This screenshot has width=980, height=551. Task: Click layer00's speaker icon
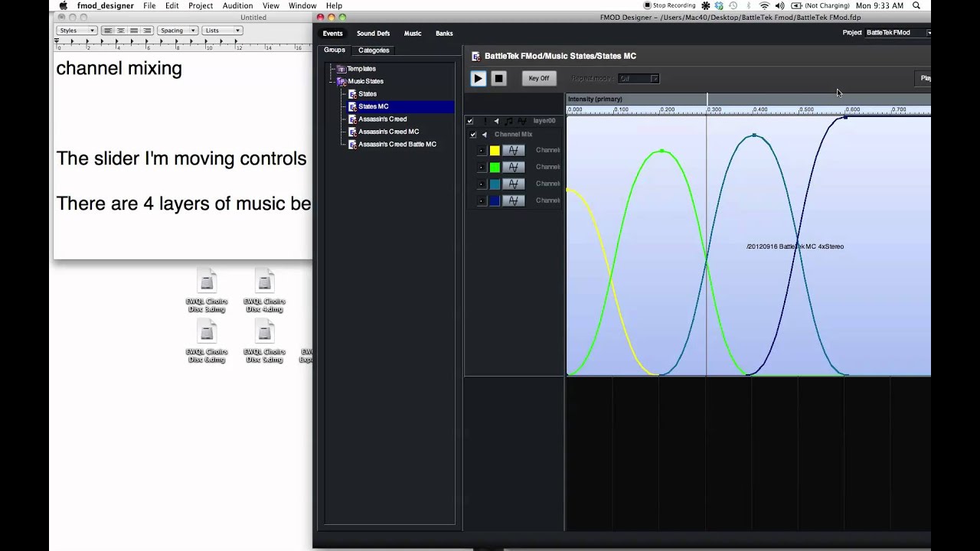(496, 121)
